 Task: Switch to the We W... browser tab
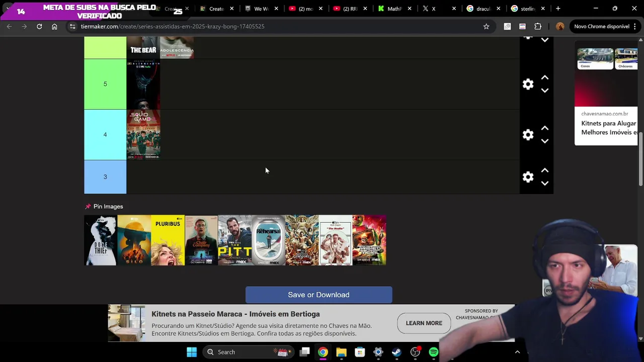[262, 9]
